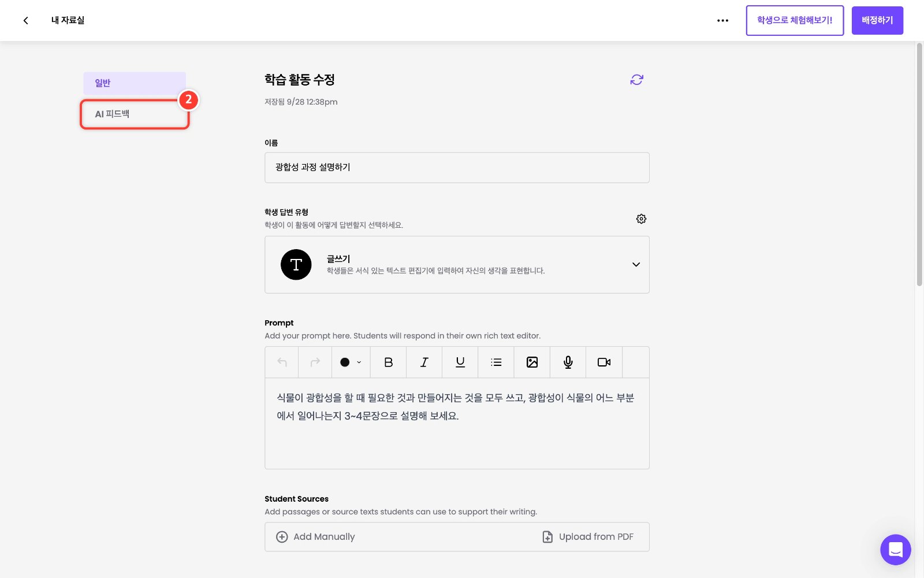
Task: Click the purple refresh sync icon
Action: point(636,80)
